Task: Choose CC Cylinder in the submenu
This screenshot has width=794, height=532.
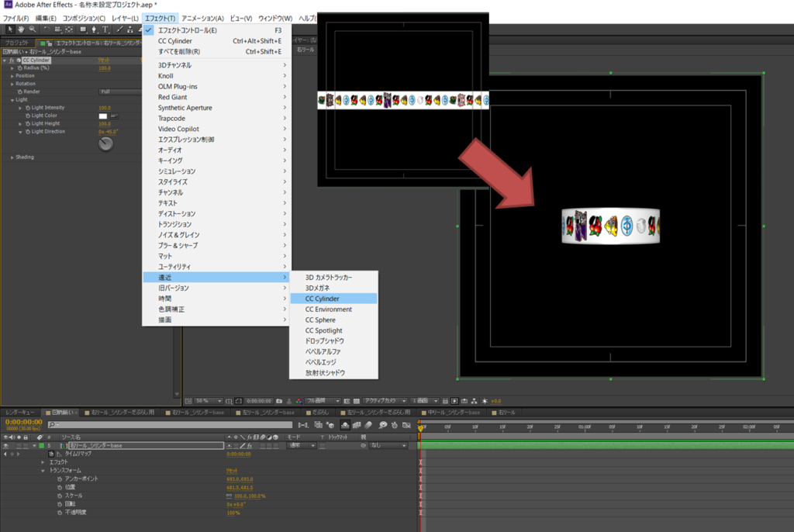Action: tap(333, 299)
